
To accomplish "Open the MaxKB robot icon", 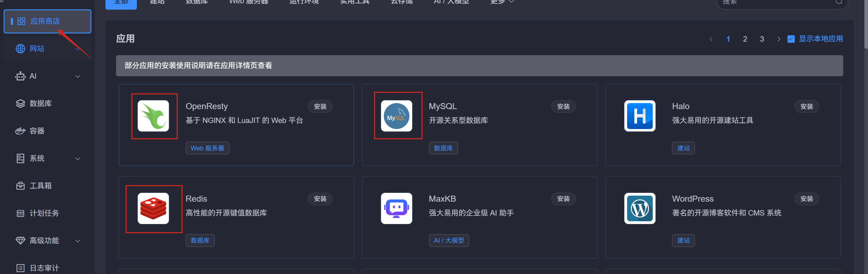I will pos(396,208).
